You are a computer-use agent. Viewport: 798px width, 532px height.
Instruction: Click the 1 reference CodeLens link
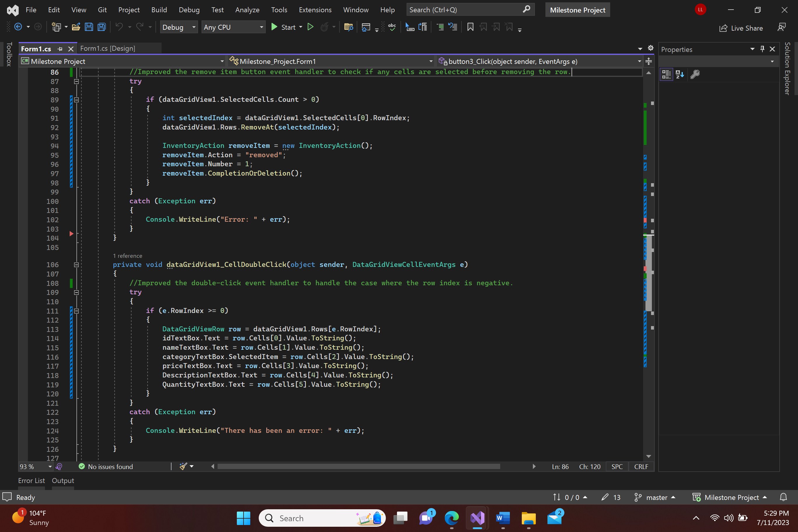point(127,256)
